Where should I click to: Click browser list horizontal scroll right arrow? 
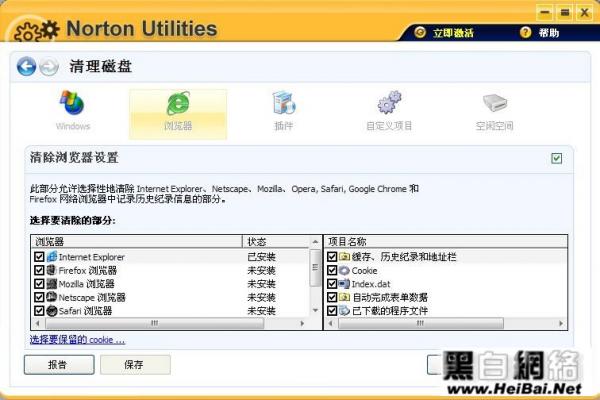302,323
